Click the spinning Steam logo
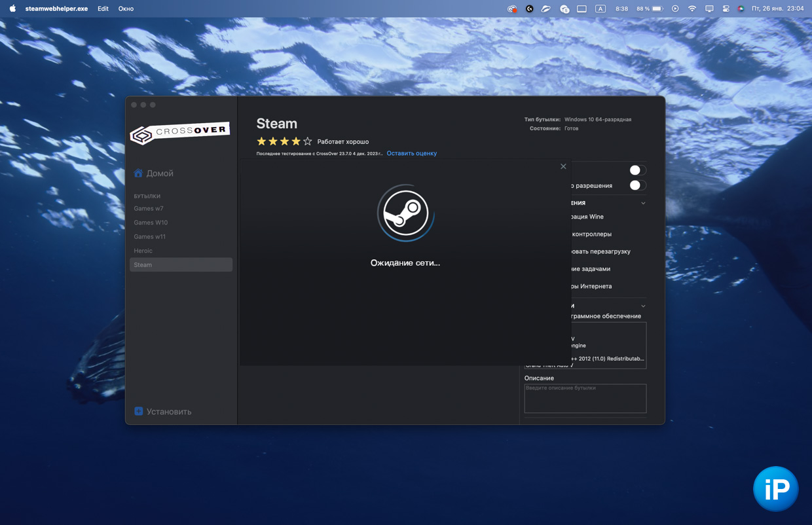 (x=405, y=213)
